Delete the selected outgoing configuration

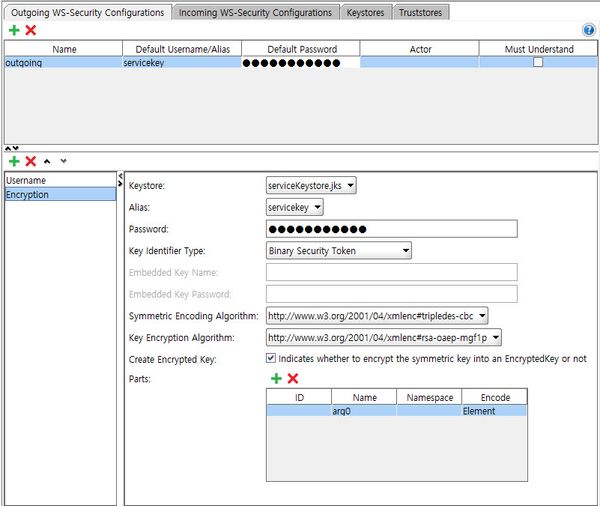click(31, 31)
